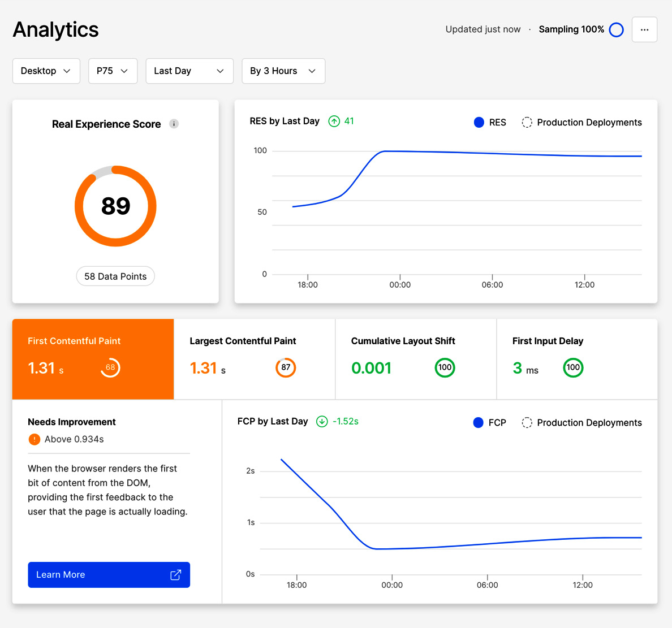Click the Sampling 100% circle indicator

click(616, 29)
